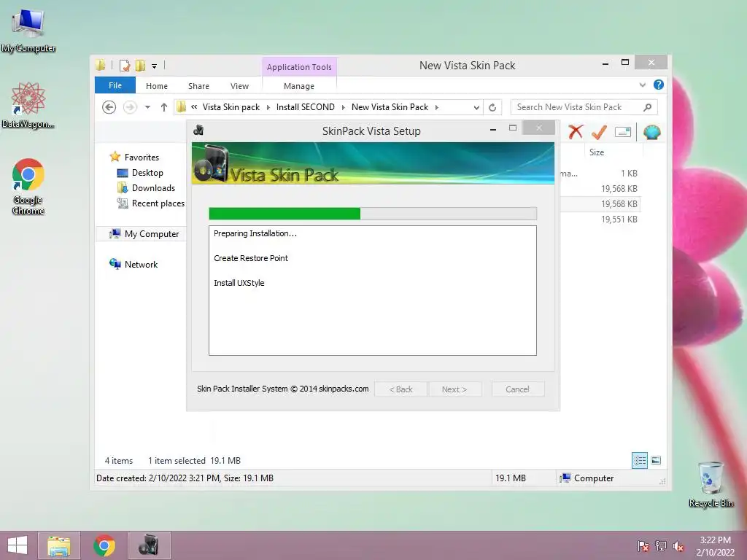Click Install SECOND breadcrumb

pyautogui.click(x=306, y=108)
